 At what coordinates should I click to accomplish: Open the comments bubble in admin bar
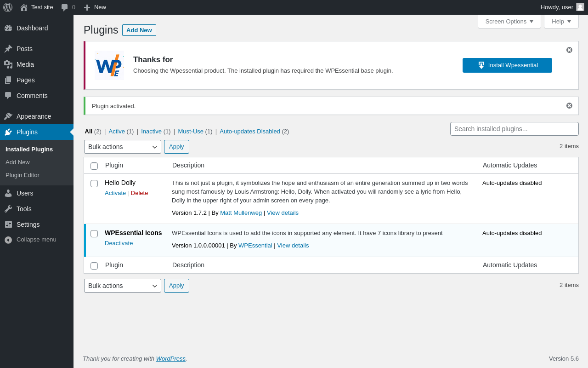pyautogui.click(x=65, y=7)
